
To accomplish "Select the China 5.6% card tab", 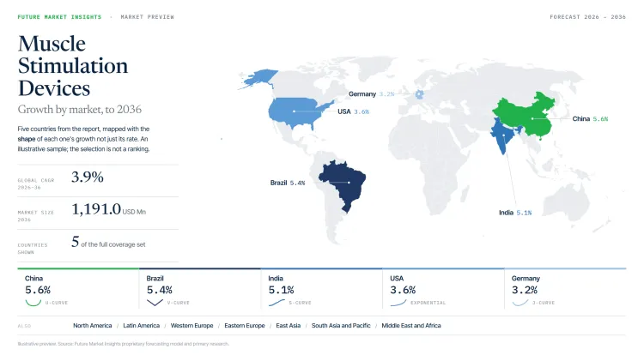I will click(78, 289).
